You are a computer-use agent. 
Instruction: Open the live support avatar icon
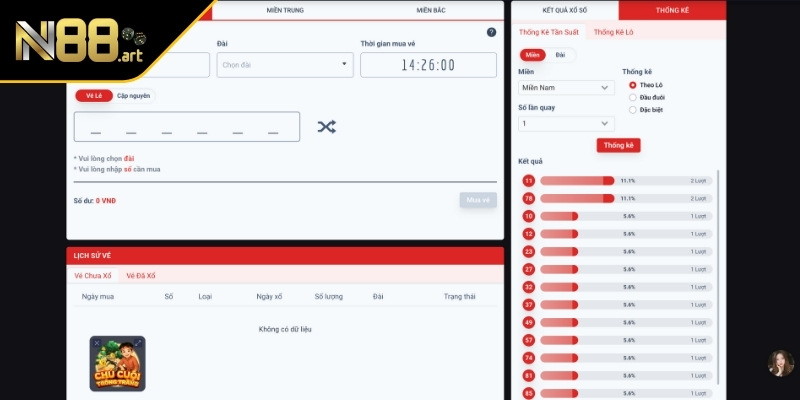[x=780, y=363]
